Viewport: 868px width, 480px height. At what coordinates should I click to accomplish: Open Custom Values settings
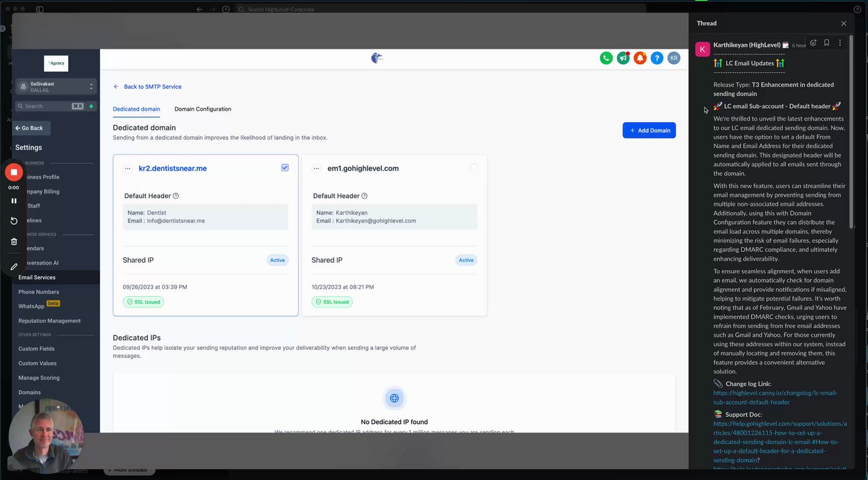click(37, 363)
